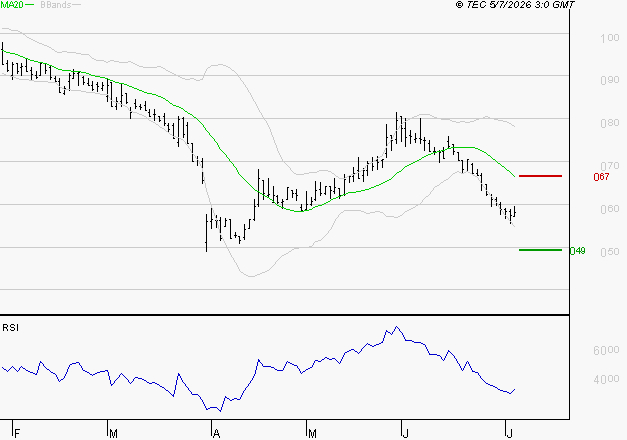Click the MA20 legend label

[12, 5]
